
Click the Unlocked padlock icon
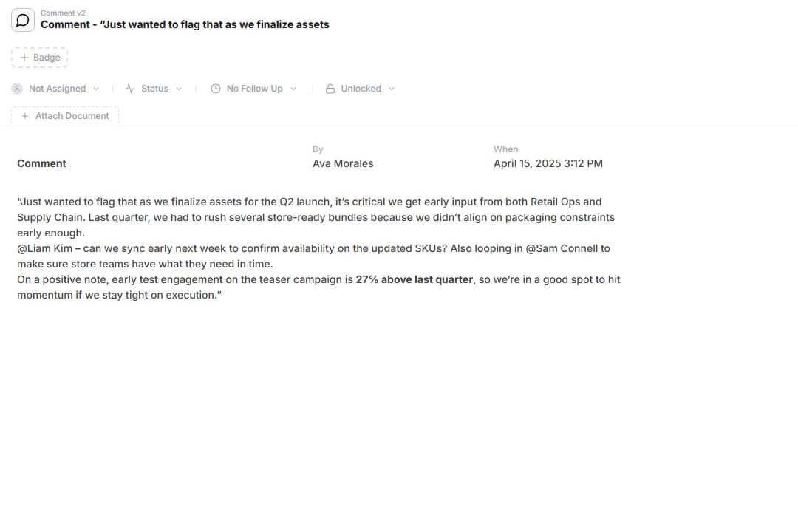click(330, 89)
